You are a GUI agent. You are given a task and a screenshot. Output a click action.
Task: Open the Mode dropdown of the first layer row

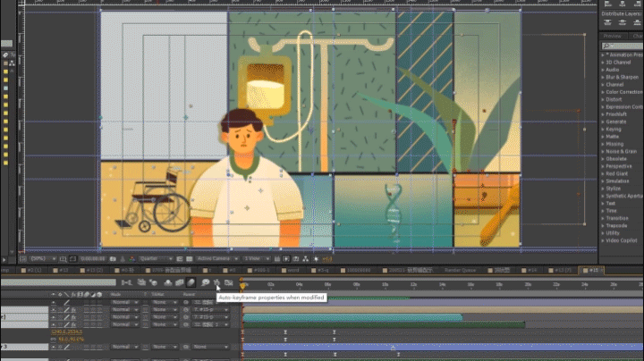click(x=124, y=302)
